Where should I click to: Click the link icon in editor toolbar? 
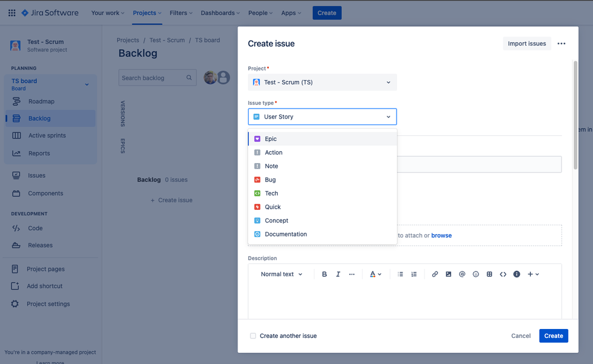[435, 274]
